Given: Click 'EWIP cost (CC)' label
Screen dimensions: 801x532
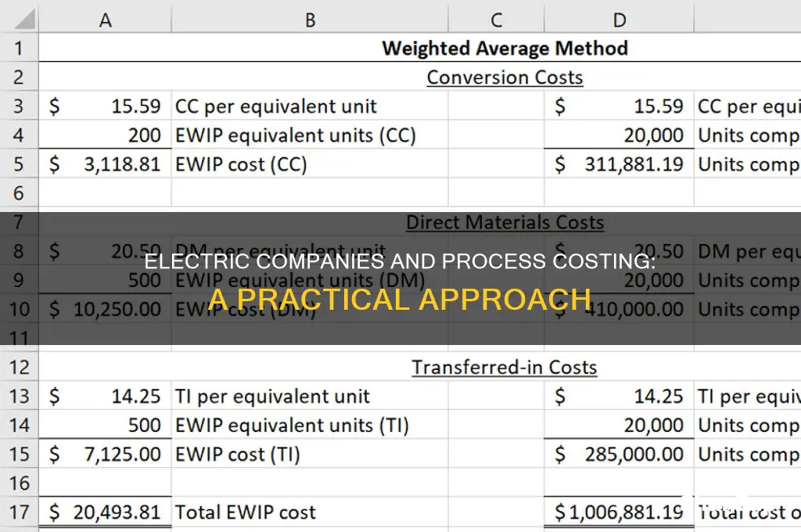Looking at the screenshot, I should [x=241, y=164].
